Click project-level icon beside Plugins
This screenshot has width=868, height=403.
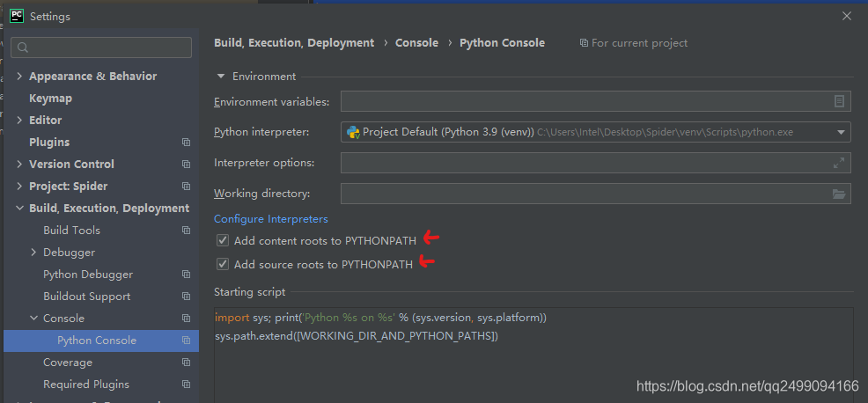coord(186,143)
